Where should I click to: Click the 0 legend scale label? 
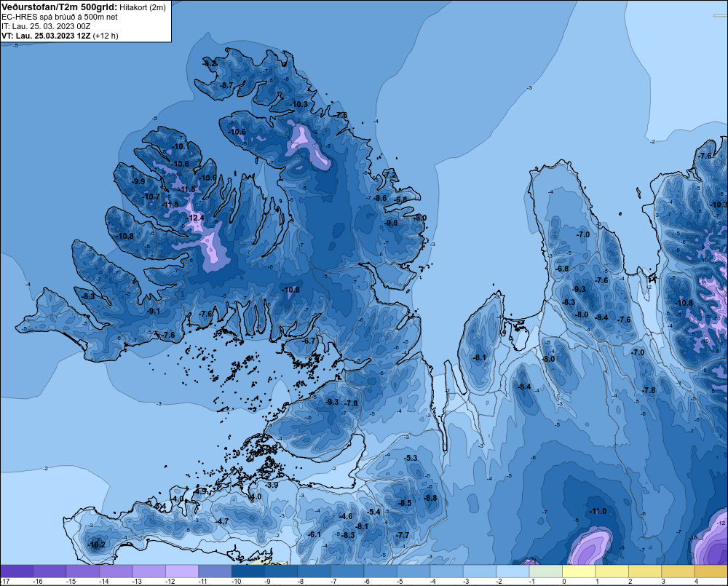pos(564,582)
